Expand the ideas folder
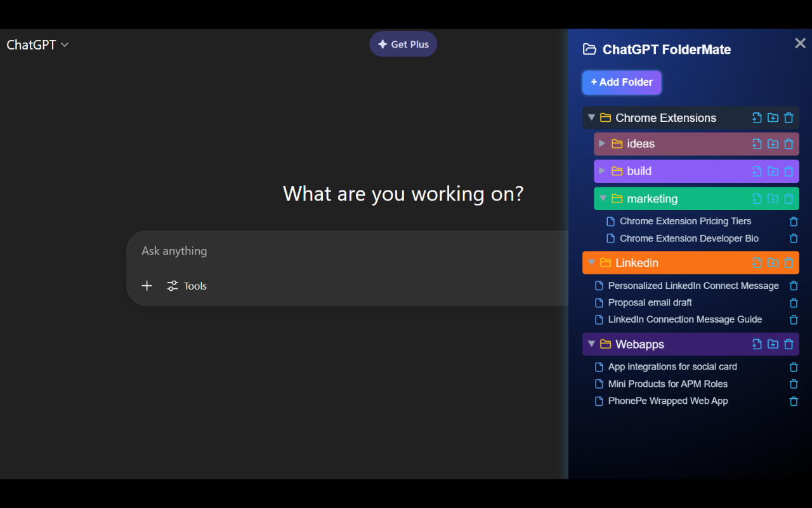This screenshot has width=812, height=508. 602,144
